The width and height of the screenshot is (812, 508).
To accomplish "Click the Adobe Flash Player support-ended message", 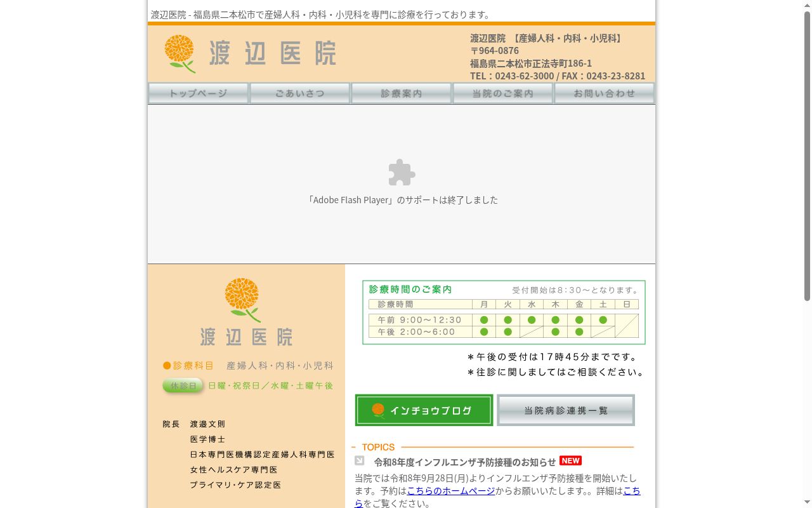I will pos(402,200).
